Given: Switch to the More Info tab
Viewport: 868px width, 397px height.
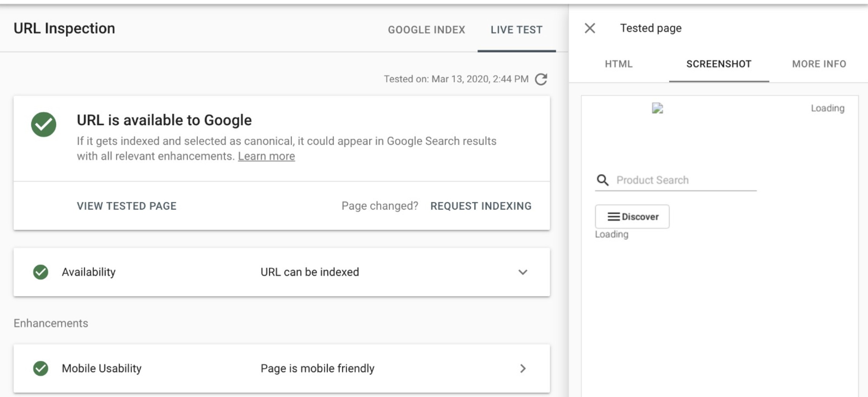Looking at the screenshot, I should (819, 64).
